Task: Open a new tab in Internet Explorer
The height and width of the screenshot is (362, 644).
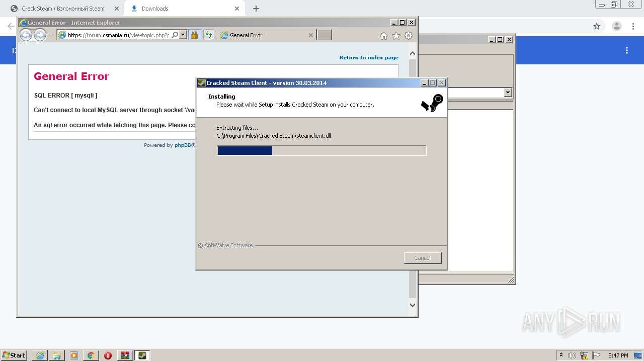Action: coord(324,35)
